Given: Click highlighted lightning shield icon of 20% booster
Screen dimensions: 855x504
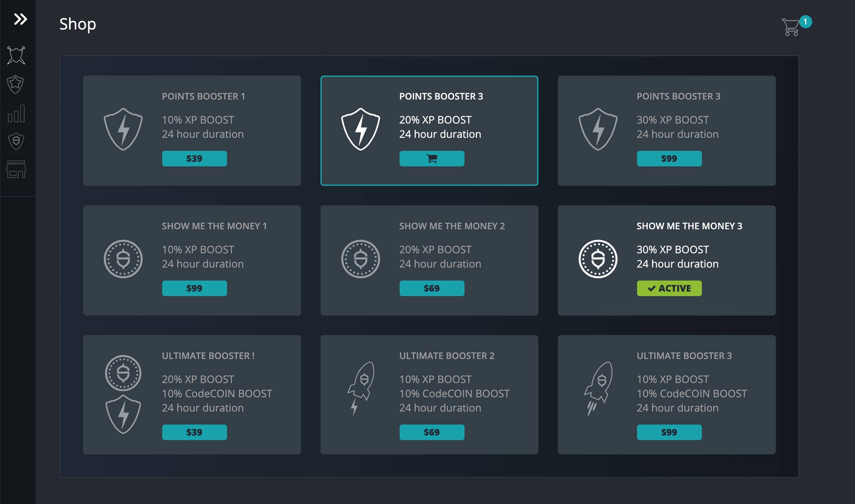Looking at the screenshot, I should 360,129.
